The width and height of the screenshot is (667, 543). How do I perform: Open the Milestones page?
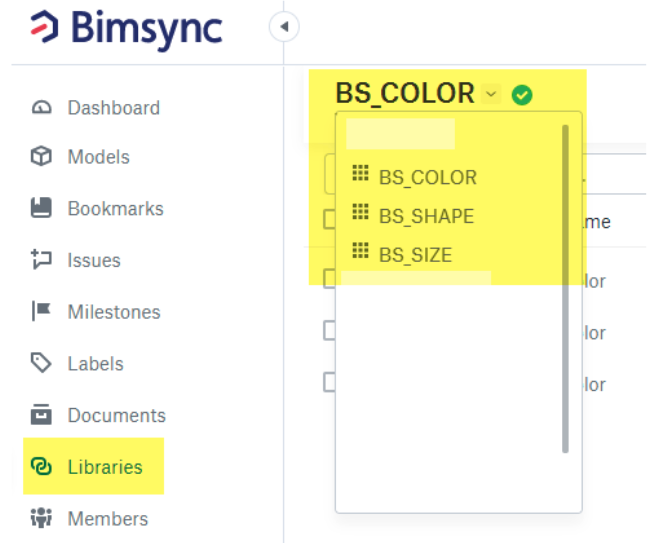tap(114, 312)
